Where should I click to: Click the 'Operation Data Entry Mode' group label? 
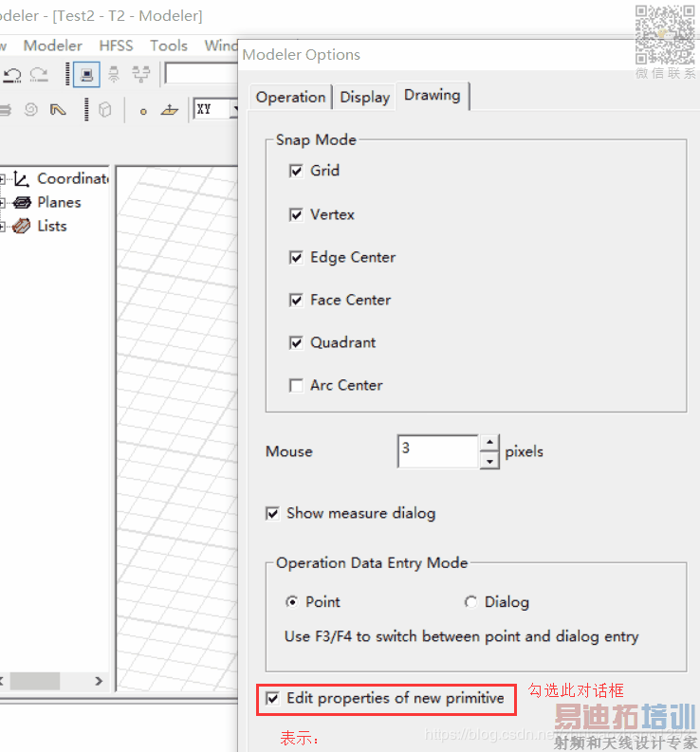coord(372,562)
